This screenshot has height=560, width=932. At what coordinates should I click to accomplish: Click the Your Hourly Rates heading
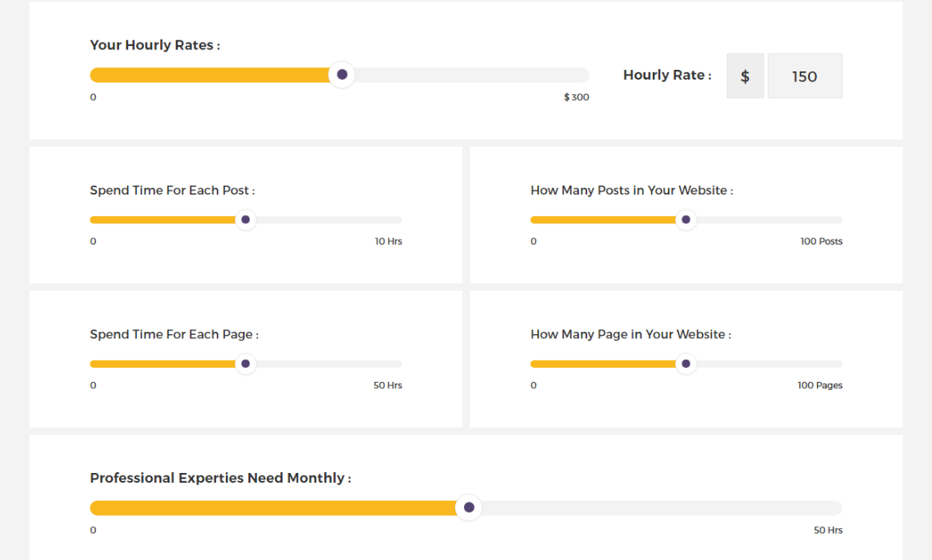154,45
